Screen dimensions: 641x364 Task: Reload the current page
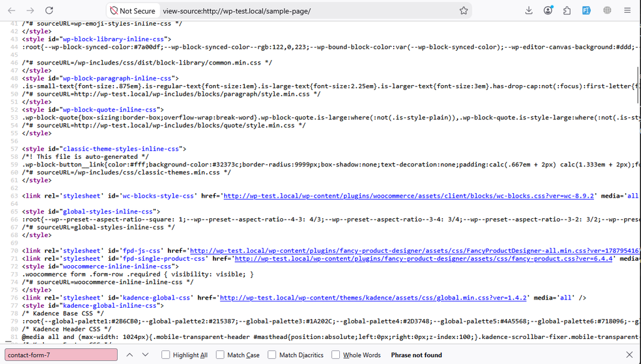point(49,11)
